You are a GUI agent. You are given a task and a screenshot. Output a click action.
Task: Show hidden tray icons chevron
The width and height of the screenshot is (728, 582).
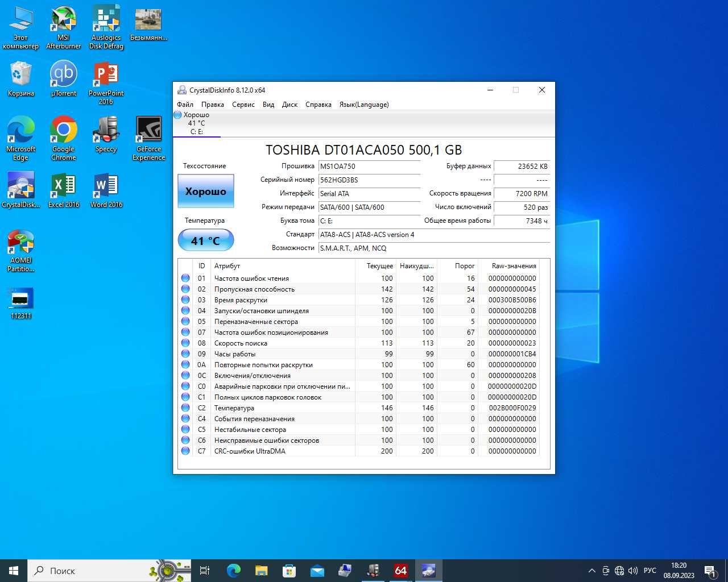click(x=592, y=571)
